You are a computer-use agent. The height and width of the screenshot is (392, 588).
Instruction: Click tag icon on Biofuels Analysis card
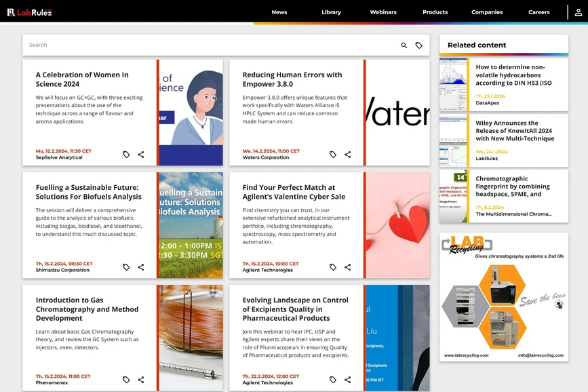[126, 267]
